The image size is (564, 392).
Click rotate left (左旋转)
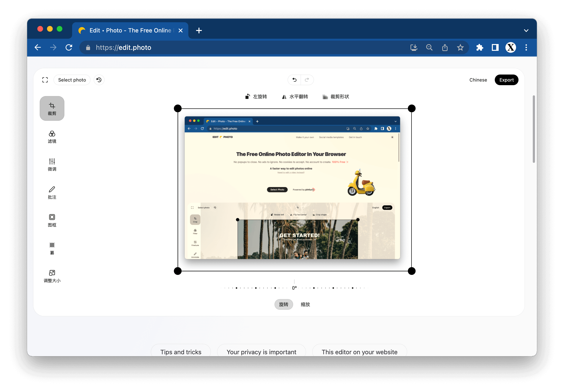tap(256, 97)
